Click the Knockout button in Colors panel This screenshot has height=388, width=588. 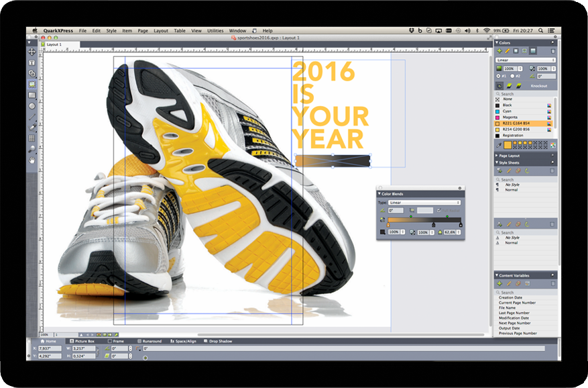pos(539,85)
